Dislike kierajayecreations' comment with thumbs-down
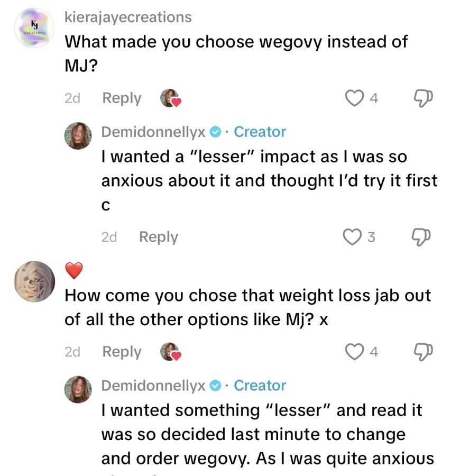Viewport: 451px width, 476px height. tap(424, 98)
